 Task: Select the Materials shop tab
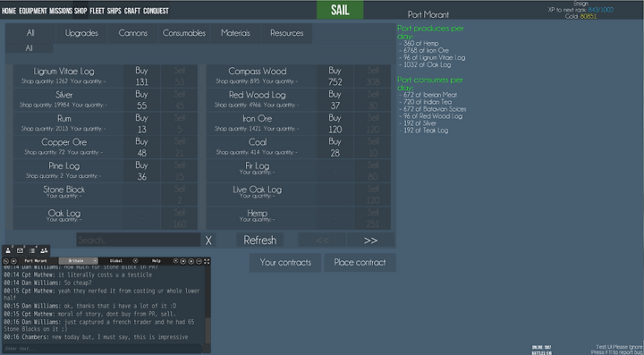pyautogui.click(x=235, y=33)
